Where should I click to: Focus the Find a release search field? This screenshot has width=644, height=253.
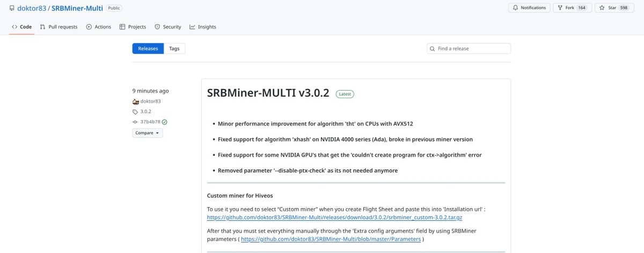pos(469,48)
